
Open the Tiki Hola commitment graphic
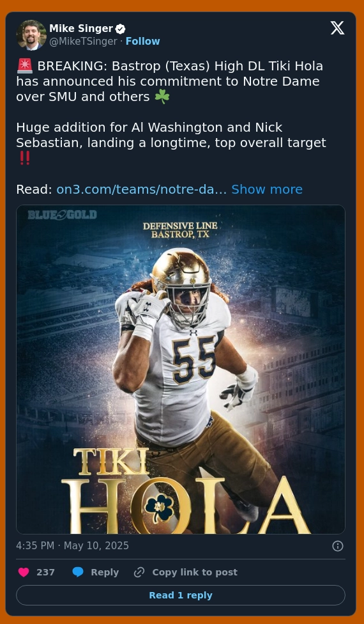pyautogui.click(x=181, y=370)
